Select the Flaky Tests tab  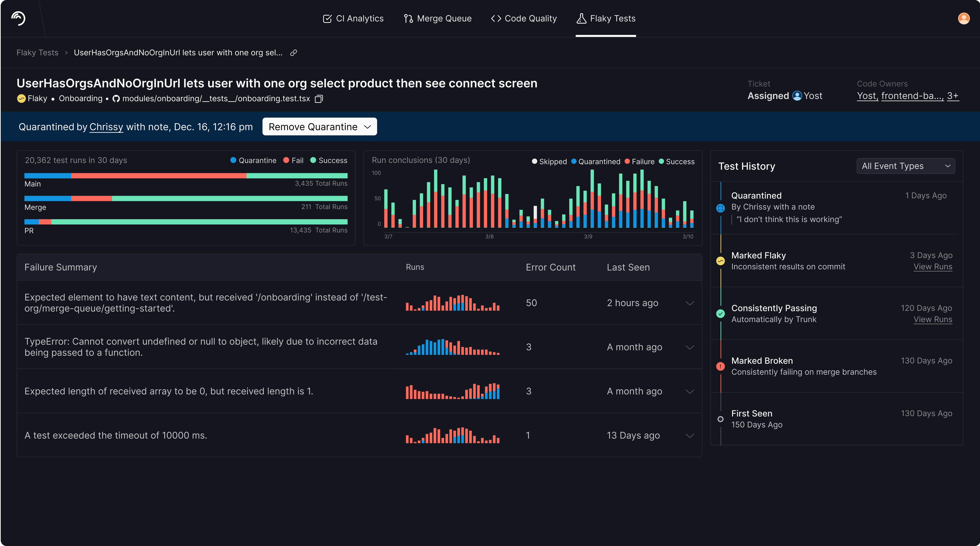click(606, 19)
